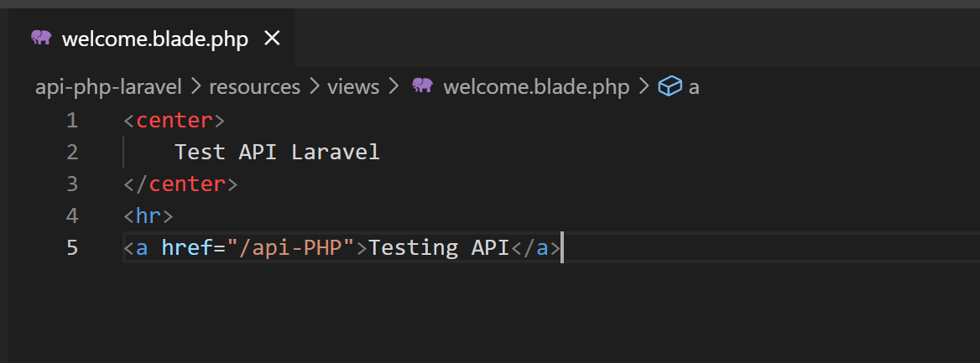The image size is (980, 363).
Task: Click the chevron after api-php-laravel
Action: tap(195, 87)
